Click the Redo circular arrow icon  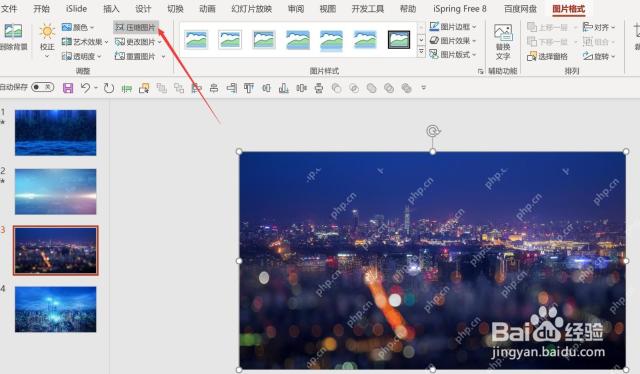point(109,88)
